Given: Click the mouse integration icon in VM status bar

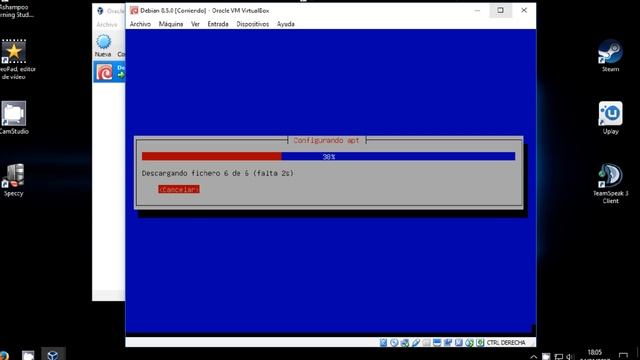Looking at the screenshot, I should pos(469,342).
